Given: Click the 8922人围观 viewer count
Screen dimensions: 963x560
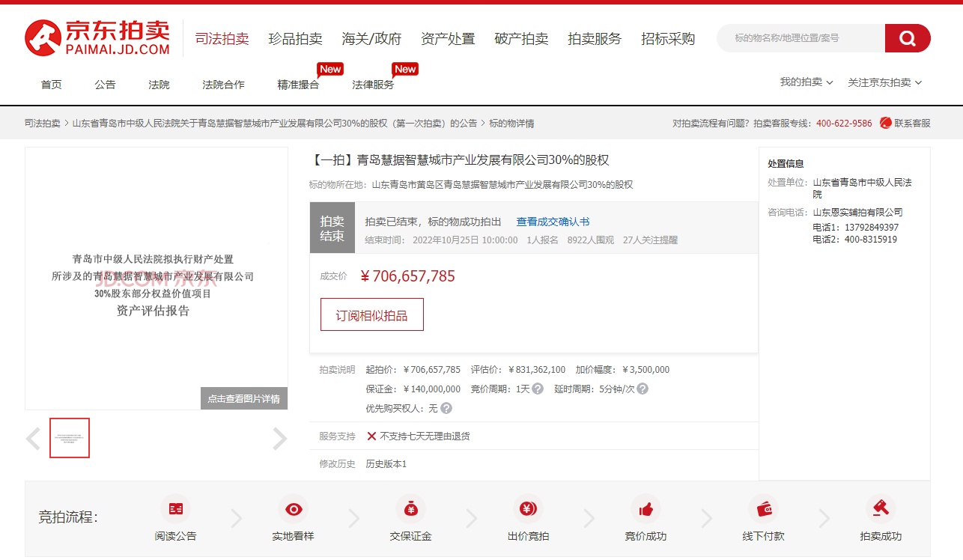Looking at the screenshot, I should 591,240.
